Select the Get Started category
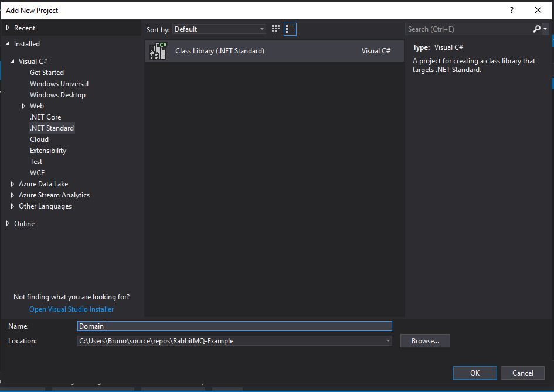 coord(47,73)
